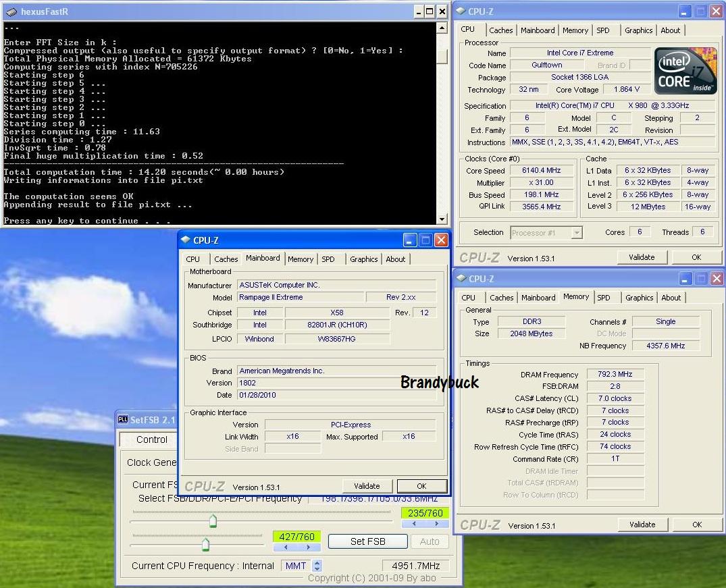Screen dimensions: 726x588
Task: Click the 4951.7MHz CPU frequency field
Action: [x=415, y=566]
